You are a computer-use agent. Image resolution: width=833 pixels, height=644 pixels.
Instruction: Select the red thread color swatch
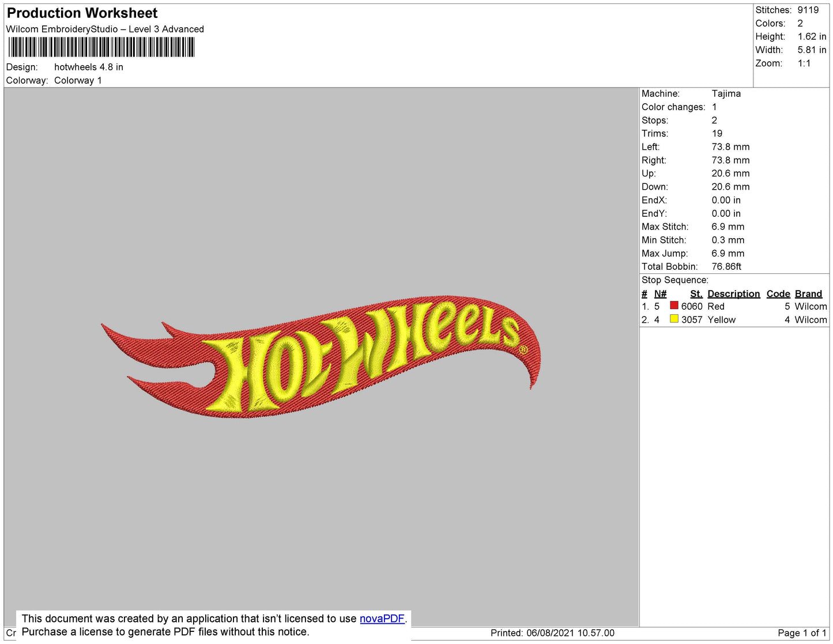[674, 306]
